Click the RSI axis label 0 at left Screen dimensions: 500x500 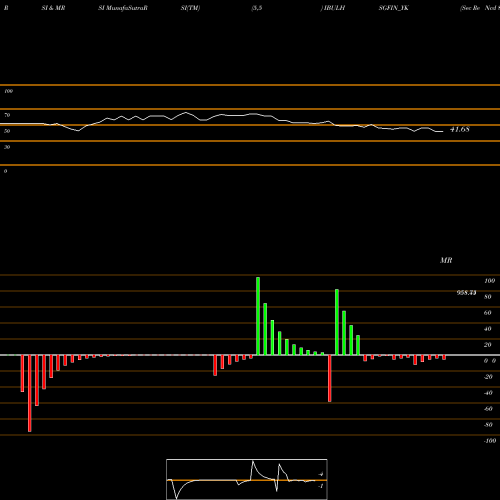(5, 171)
